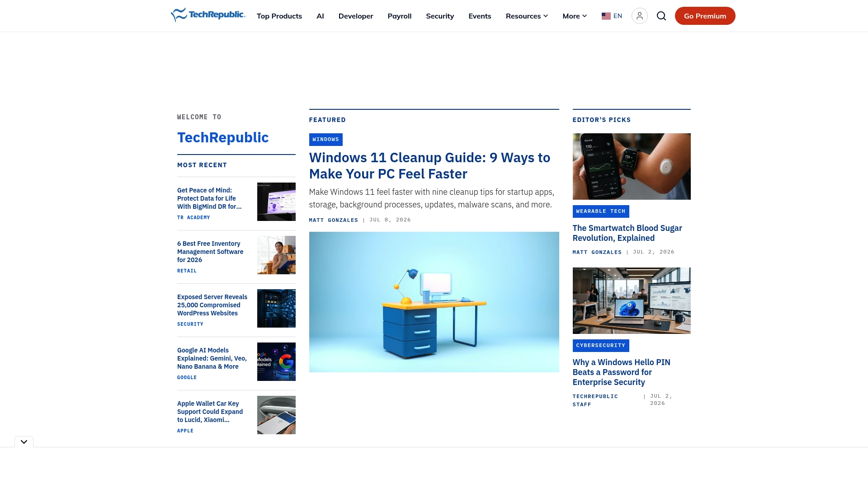
Task: Open the Developer nav item
Action: tap(356, 16)
